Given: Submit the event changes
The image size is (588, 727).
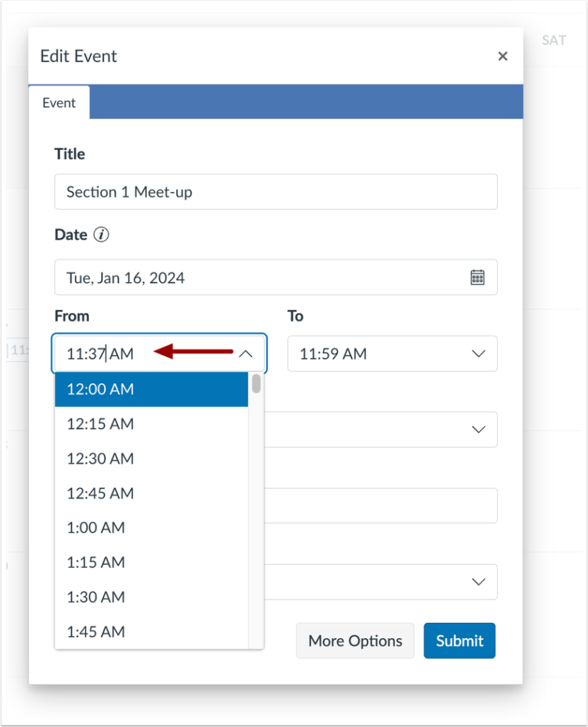Looking at the screenshot, I should (x=459, y=641).
